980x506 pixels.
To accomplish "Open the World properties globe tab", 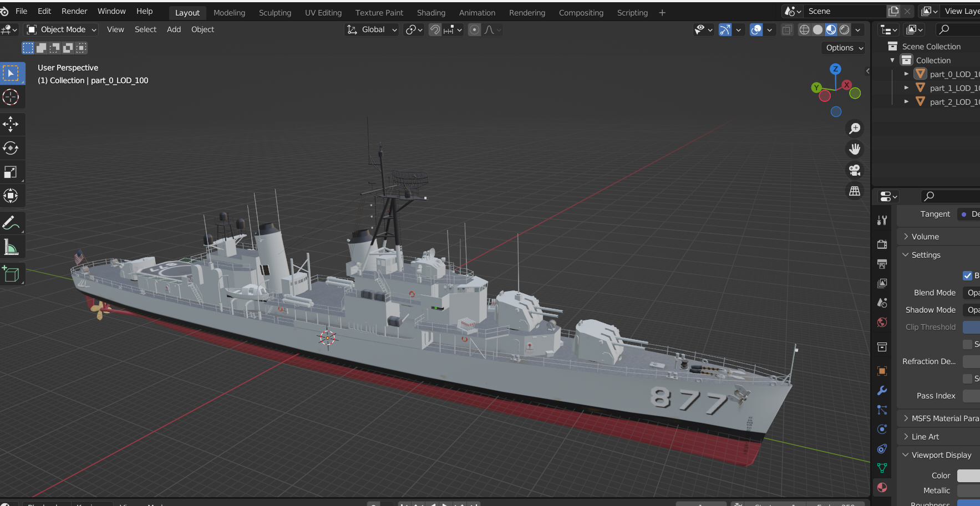I will [882, 323].
